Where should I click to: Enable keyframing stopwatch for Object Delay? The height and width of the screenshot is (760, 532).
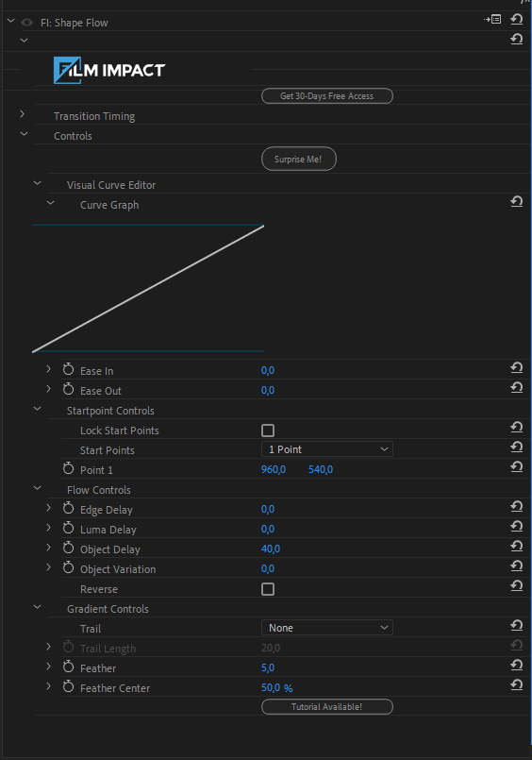pos(68,549)
